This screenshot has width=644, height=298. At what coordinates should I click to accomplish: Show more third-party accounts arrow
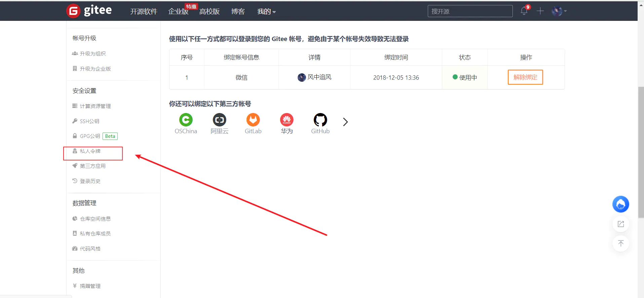[345, 122]
